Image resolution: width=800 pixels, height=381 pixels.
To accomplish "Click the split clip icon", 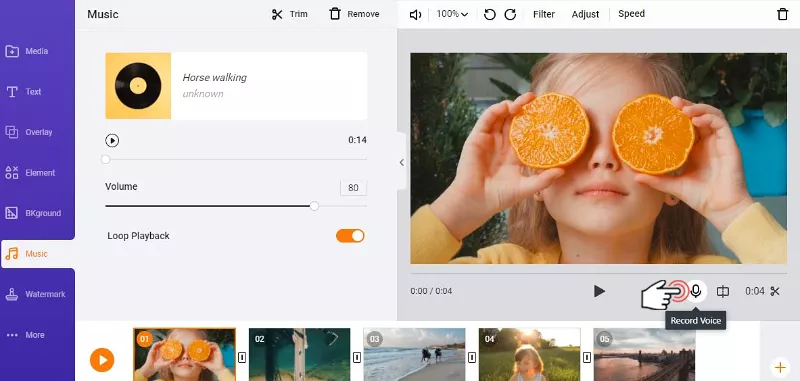I will tap(722, 291).
